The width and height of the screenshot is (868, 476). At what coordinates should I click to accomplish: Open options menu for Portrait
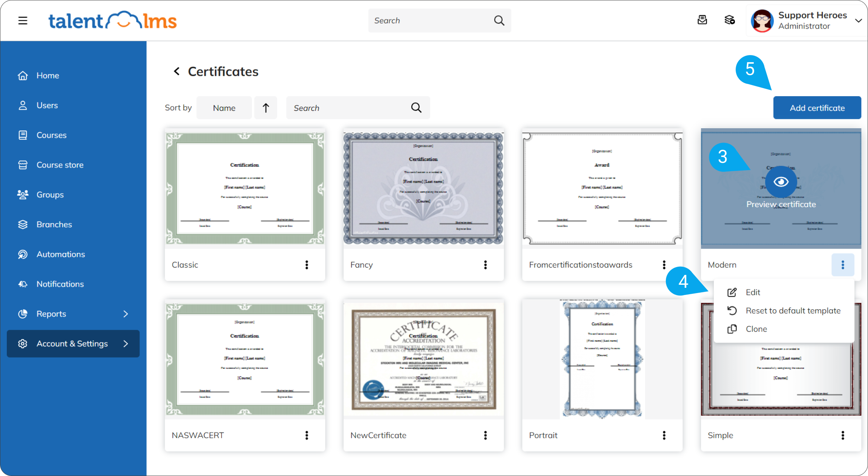(x=664, y=435)
